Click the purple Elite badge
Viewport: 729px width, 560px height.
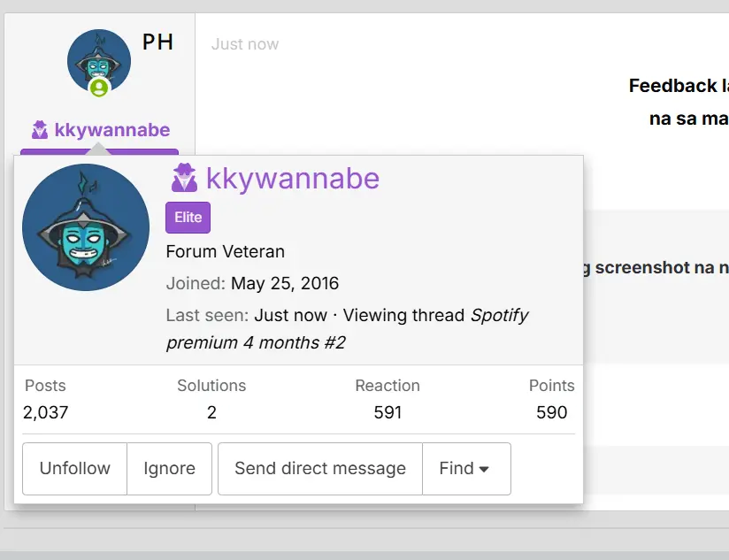click(x=188, y=218)
